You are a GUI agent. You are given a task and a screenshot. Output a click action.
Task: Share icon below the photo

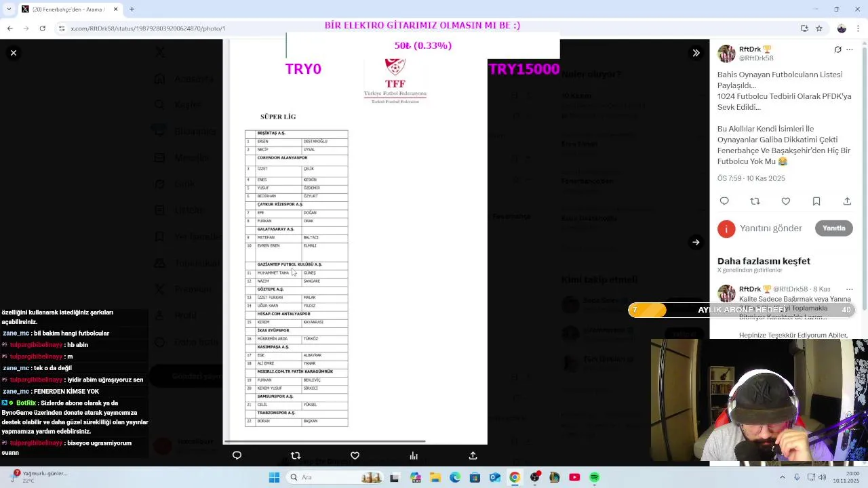(x=473, y=455)
